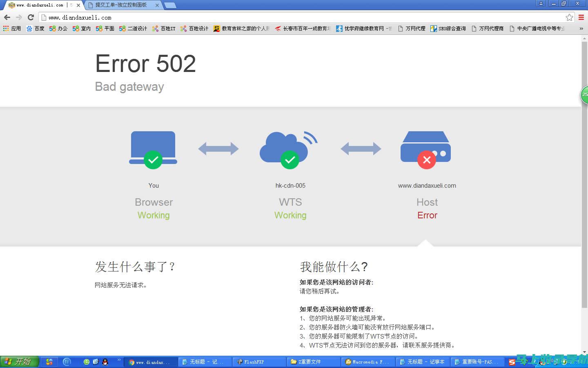
Task: Click the Sogou input method tray icon
Action: (x=512, y=362)
